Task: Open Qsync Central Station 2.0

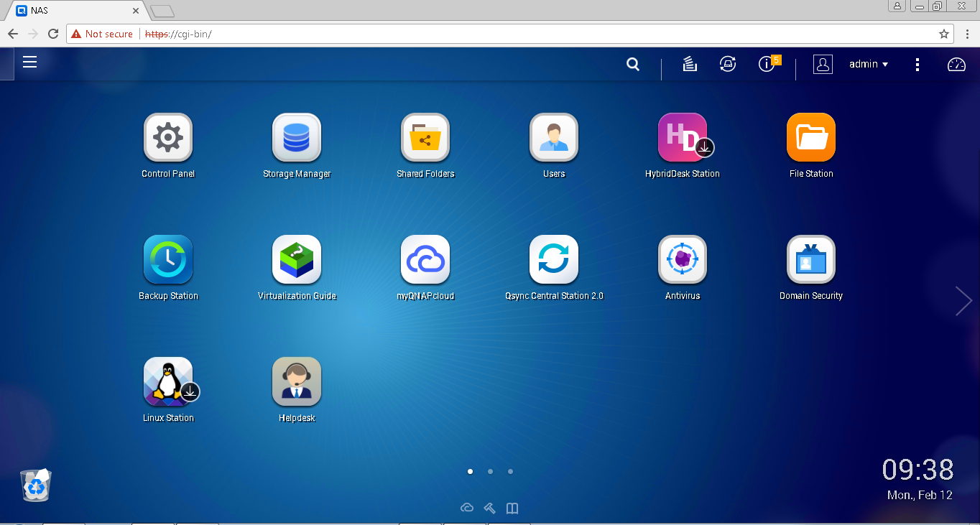Action: 554,259
